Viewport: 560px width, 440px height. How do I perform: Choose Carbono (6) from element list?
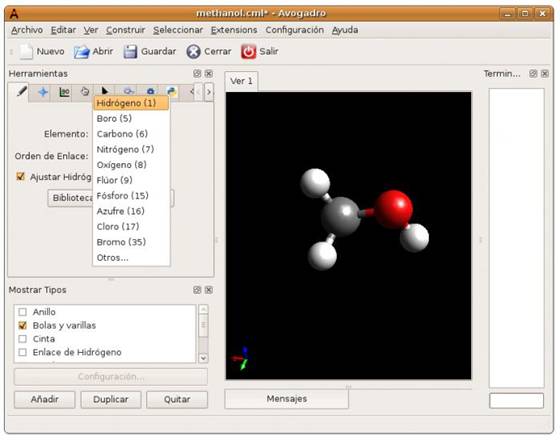pos(131,134)
